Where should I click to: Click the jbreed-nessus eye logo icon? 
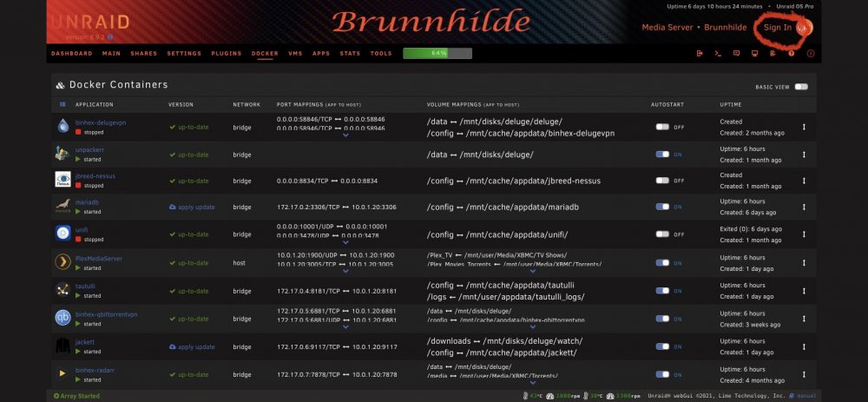(62, 180)
